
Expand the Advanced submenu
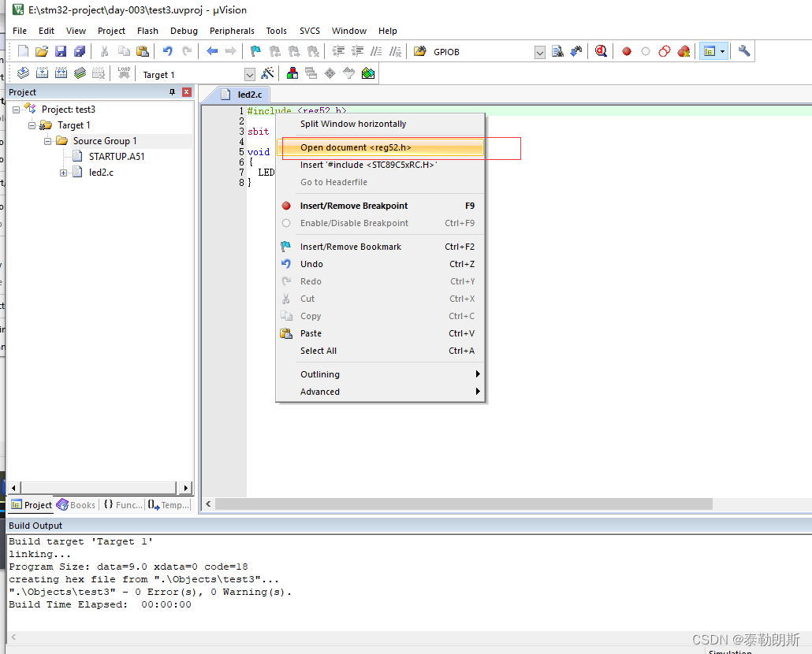click(381, 392)
